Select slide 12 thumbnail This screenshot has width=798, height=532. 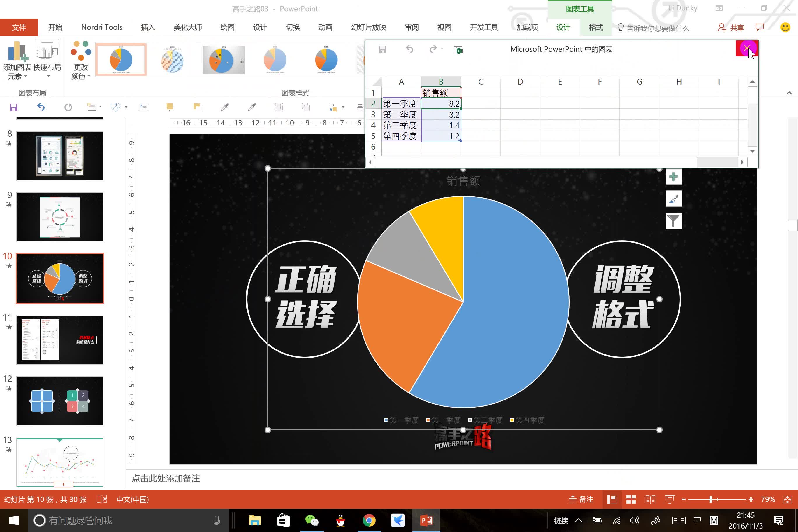pyautogui.click(x=60, y=401)
